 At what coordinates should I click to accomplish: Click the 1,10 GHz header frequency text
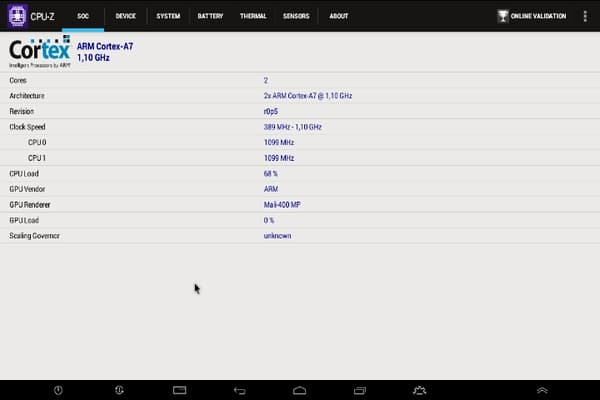pos(93,58)
